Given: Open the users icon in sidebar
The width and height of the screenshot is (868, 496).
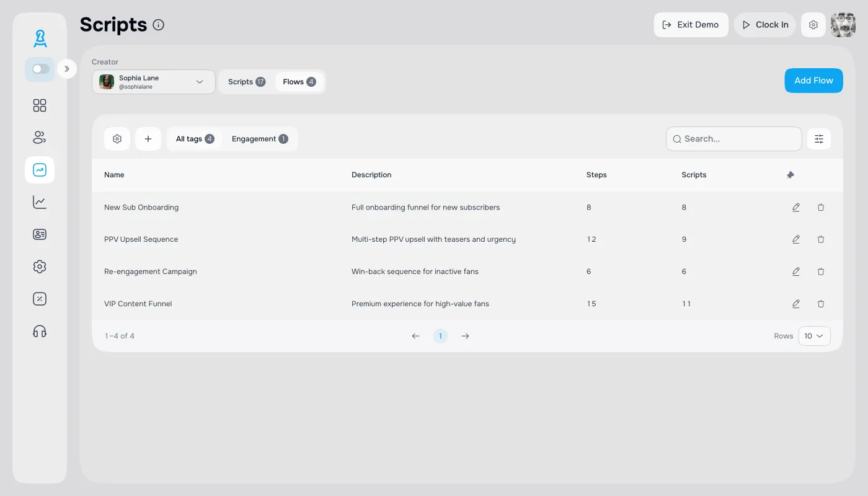Looking at the screenshot, I should click(40, 138).
